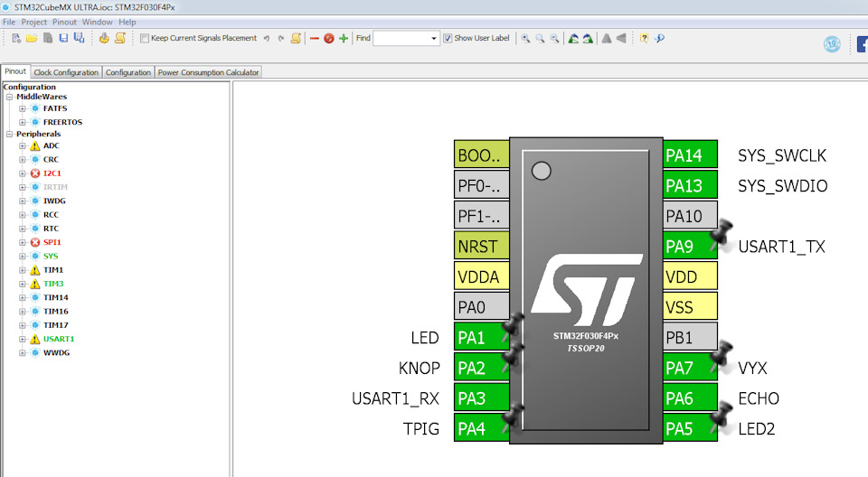Switch to the Configuration tab
The width and height of the screenshot is (868, 477).
tap(127, 72)
